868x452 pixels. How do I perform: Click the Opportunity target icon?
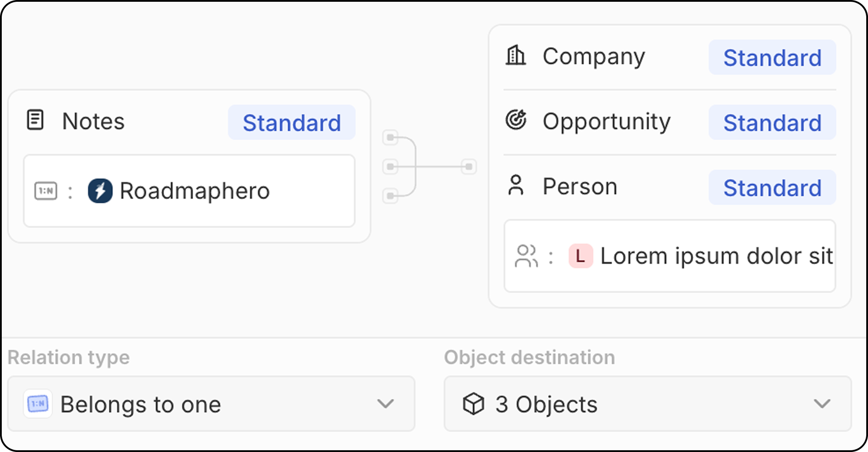click(x=516, y=120)
